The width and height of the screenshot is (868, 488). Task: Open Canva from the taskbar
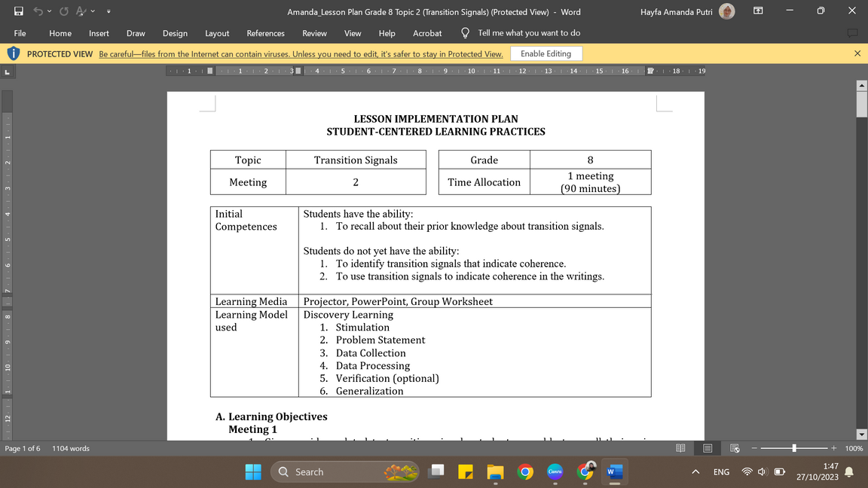pyautogui.click(x=555, y=472)
